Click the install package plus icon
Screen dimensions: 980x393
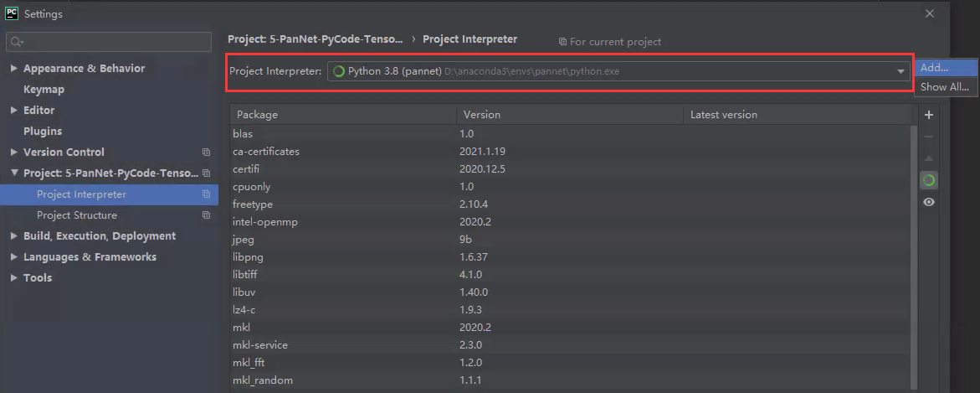coord(929,115)
